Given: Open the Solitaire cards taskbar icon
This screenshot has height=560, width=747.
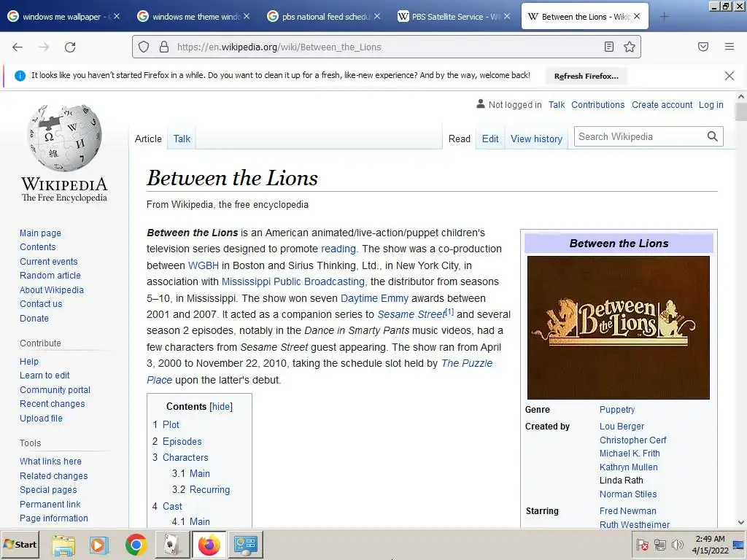Looking at the screenshot, I should [x=171, y=545].
